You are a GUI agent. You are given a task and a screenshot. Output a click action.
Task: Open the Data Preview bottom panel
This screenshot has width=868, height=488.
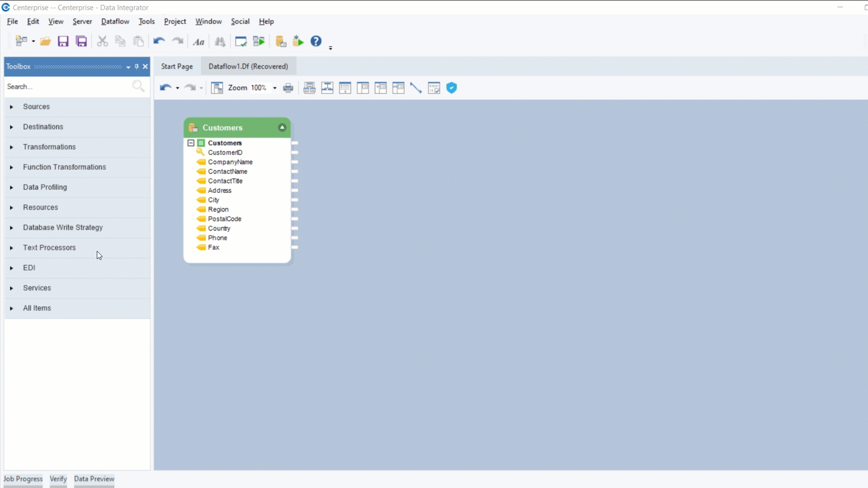(x=94, y=479)
